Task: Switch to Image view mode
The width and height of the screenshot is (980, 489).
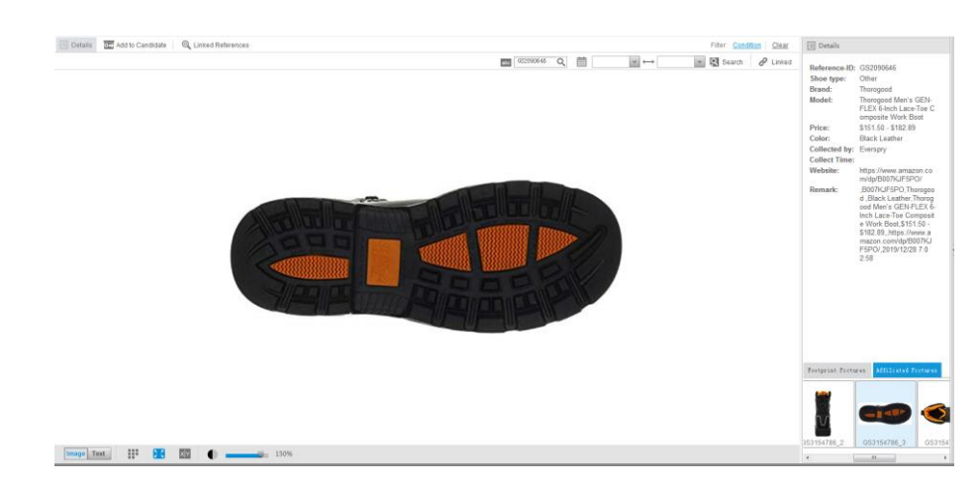Action: (x=75, y=453)
